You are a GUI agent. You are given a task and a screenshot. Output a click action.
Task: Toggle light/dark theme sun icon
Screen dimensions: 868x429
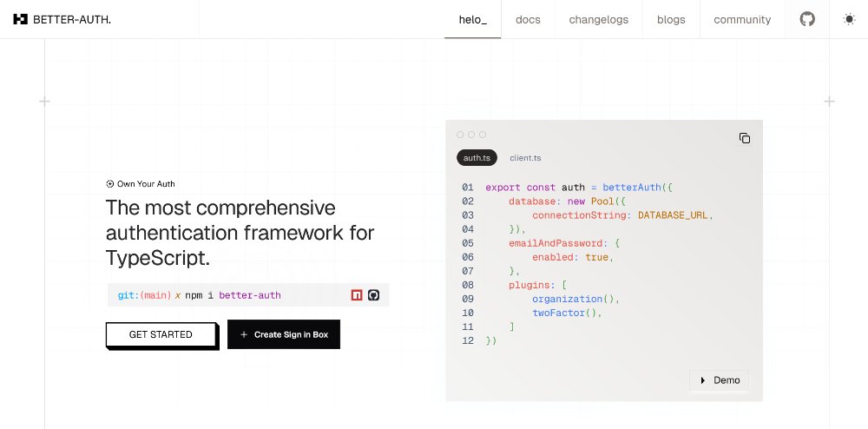(849, 19)
